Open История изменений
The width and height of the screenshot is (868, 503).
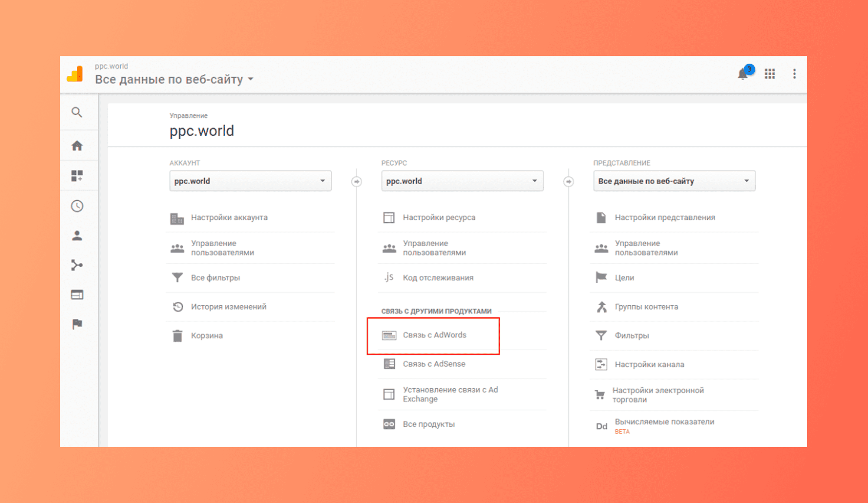pos(229,307)
